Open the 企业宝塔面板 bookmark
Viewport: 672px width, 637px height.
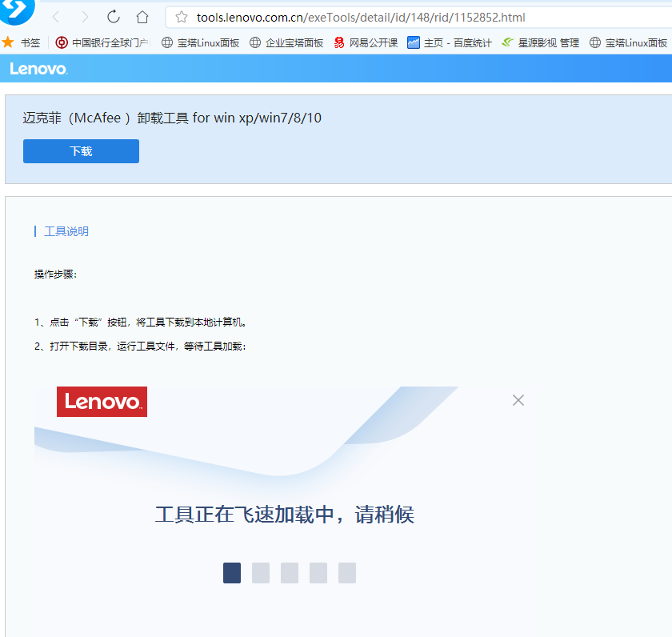point(286,43)
